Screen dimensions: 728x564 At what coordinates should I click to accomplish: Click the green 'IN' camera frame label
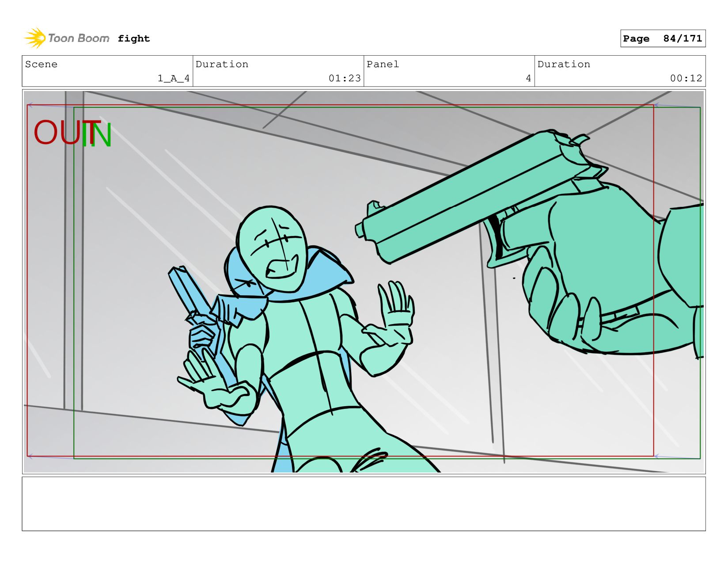coord(97,135)
